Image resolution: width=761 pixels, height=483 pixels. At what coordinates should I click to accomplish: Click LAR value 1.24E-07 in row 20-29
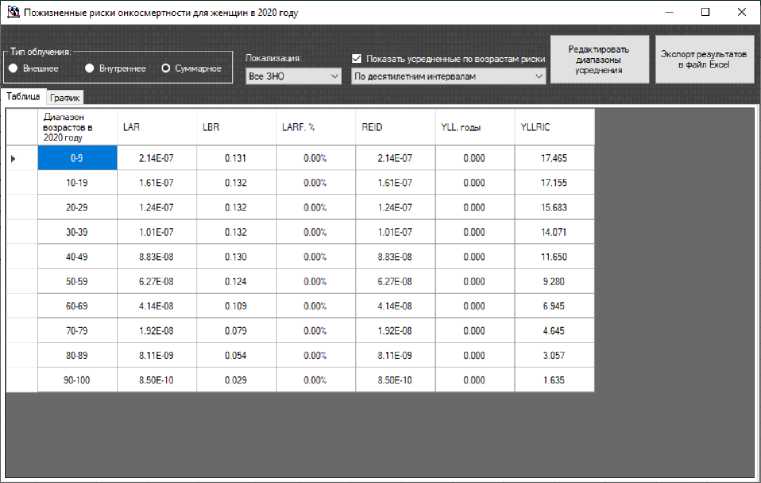[x=157, y=208]
